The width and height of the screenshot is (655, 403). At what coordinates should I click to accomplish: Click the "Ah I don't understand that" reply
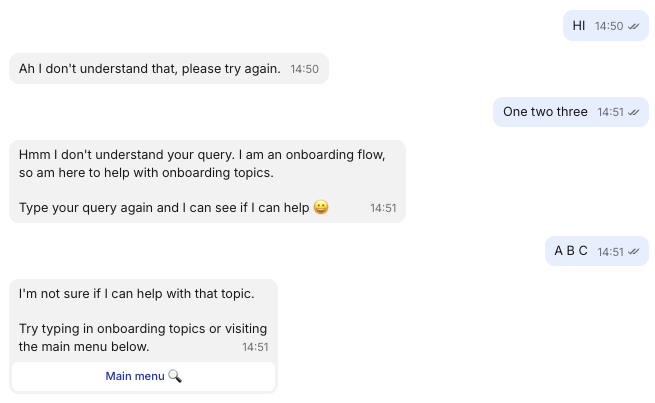[149, 69]
